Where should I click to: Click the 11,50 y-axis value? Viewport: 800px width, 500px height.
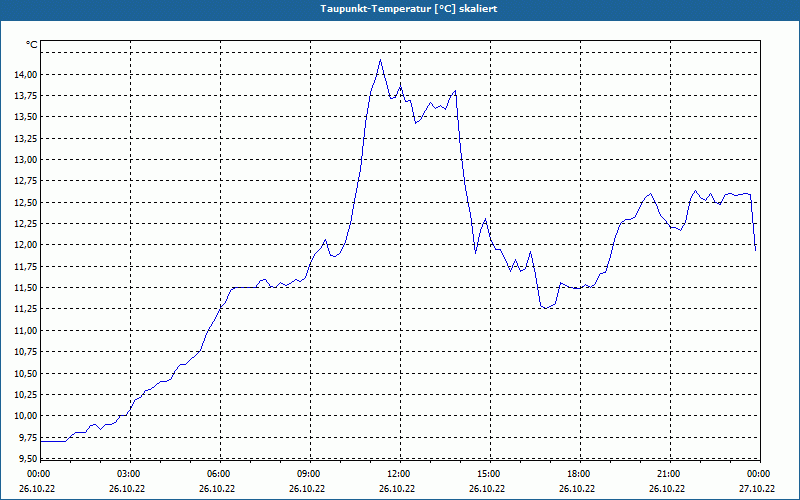(26, 288)
